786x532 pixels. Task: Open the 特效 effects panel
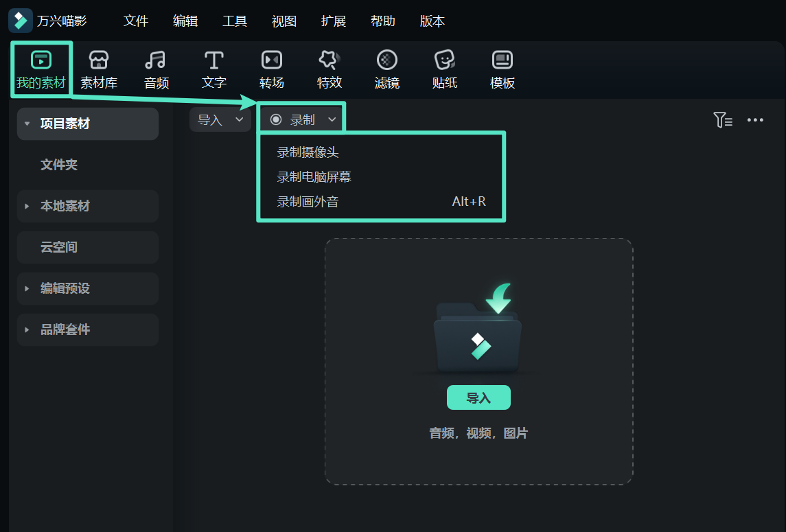pos(329,69)
